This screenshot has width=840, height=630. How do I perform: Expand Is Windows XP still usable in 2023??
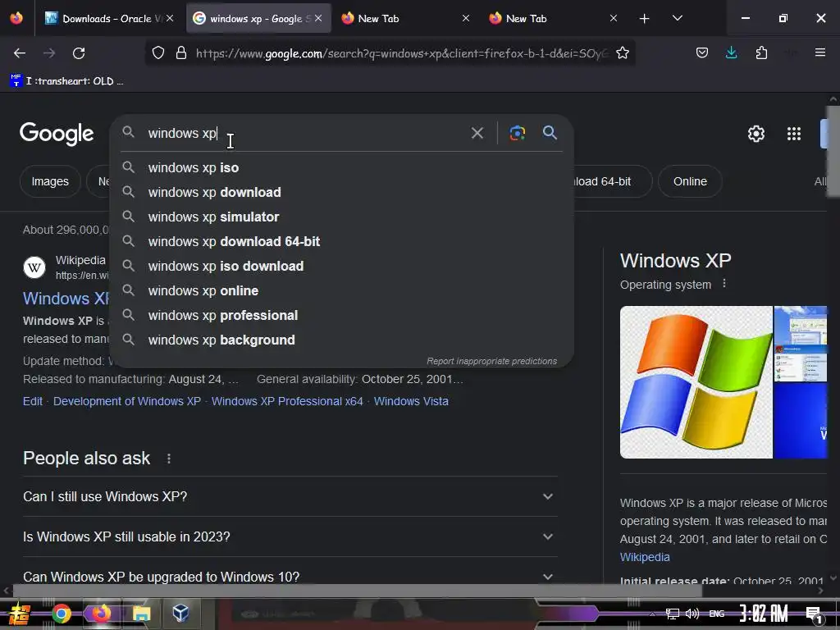[x=290, y=536]
